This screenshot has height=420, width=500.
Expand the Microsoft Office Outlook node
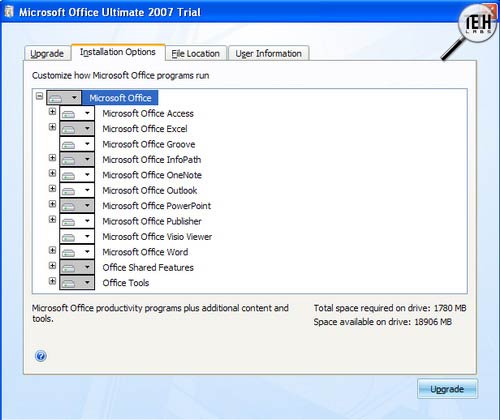pyautogui.click(x=52, y=189)
